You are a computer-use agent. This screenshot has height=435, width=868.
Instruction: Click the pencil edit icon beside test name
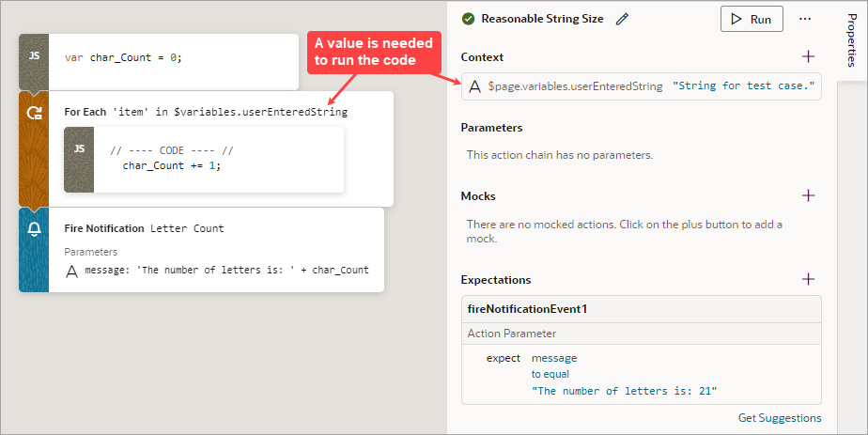622,19
